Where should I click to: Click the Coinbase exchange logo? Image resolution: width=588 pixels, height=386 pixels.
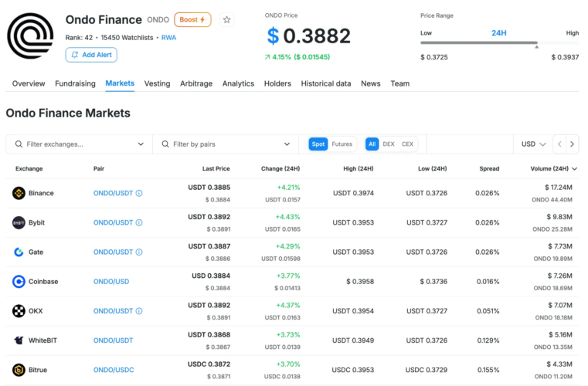19,282
